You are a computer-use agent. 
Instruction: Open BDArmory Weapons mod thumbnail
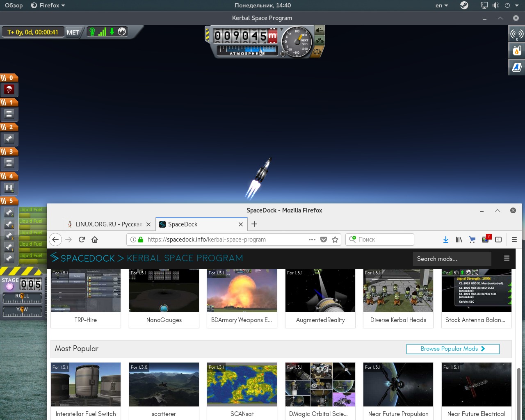tap(242, 291)
